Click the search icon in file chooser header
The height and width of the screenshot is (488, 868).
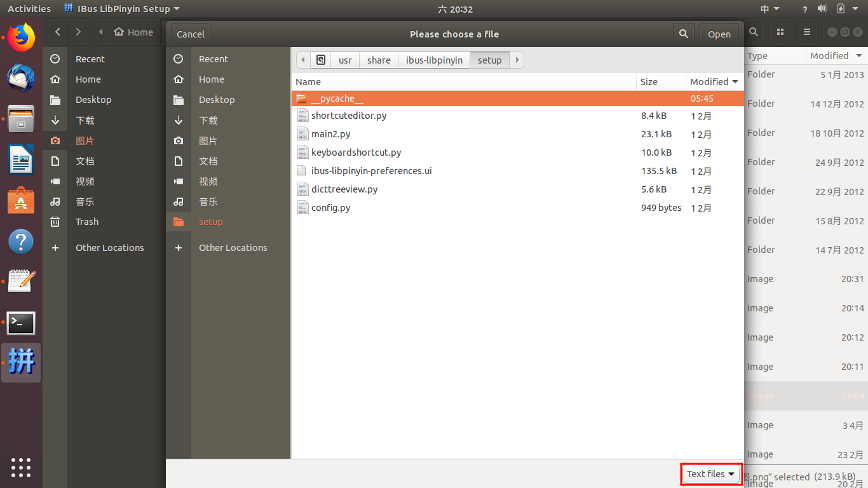coord(684,34)
